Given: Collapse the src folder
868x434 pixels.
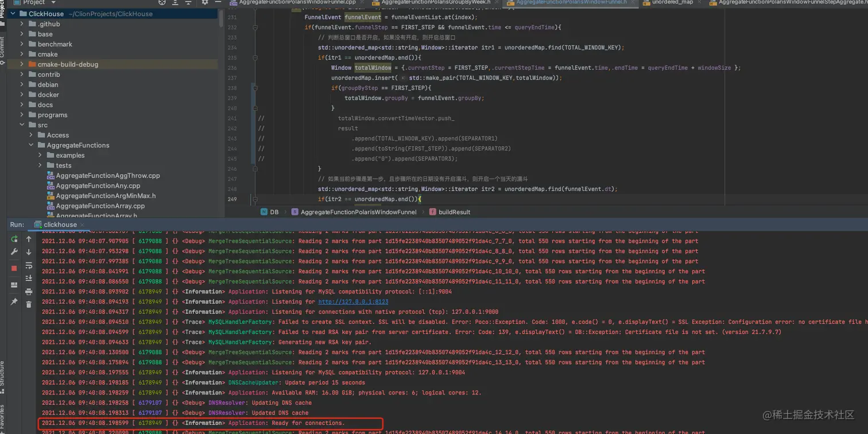Looking at the screenshot, I should pyautogui.click(x=22, y=125).
